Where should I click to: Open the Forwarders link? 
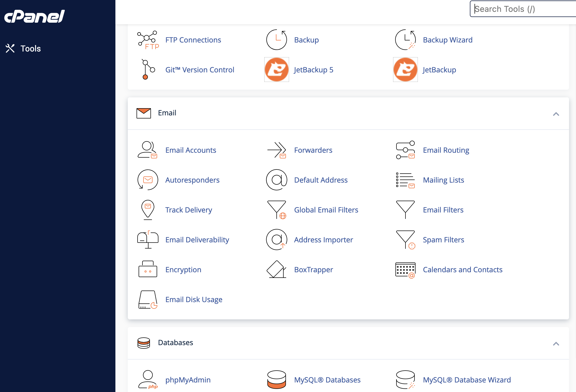(313, 150)
